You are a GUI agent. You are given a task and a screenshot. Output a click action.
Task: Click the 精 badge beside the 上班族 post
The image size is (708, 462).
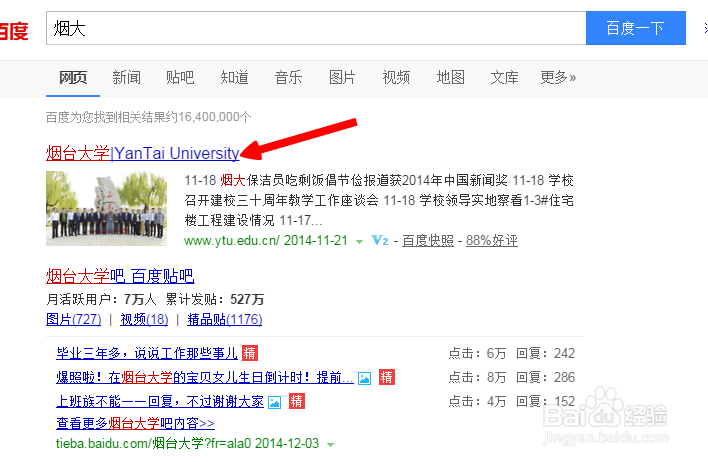[297, 401]
